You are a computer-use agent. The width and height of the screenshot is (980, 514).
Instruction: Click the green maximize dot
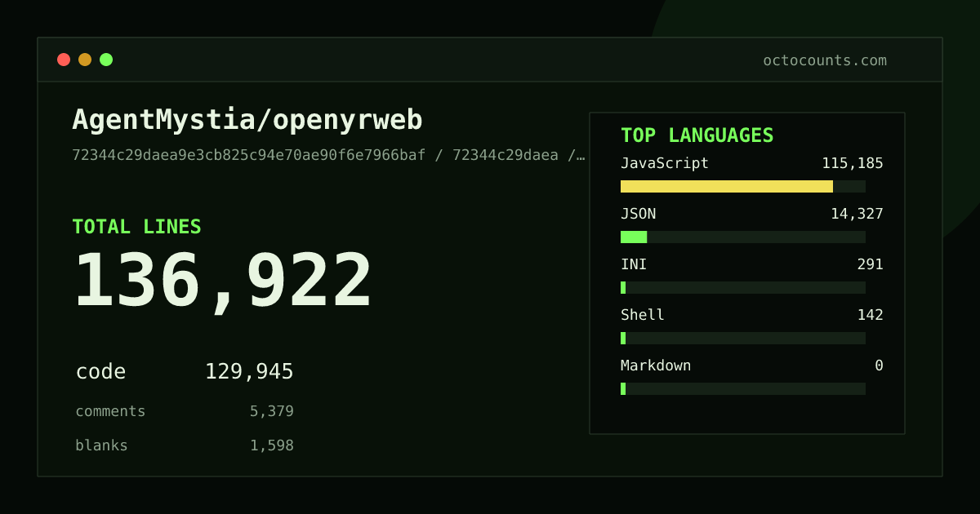point(106,60)
